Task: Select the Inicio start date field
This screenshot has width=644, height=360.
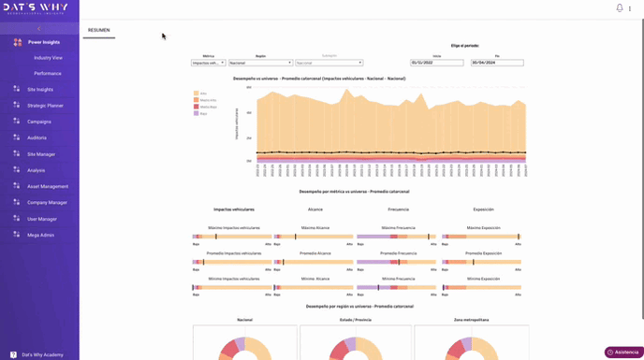Action: [436, 63]
